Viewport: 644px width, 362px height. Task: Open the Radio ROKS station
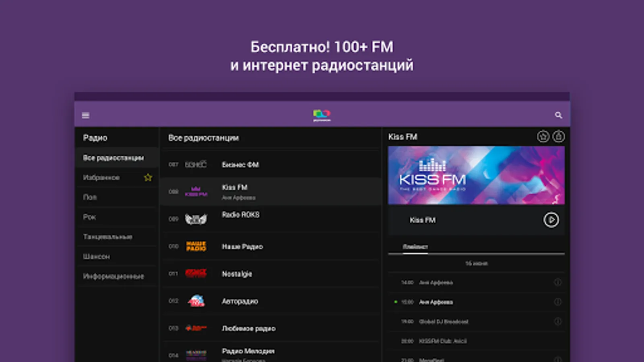coord(270,219)
